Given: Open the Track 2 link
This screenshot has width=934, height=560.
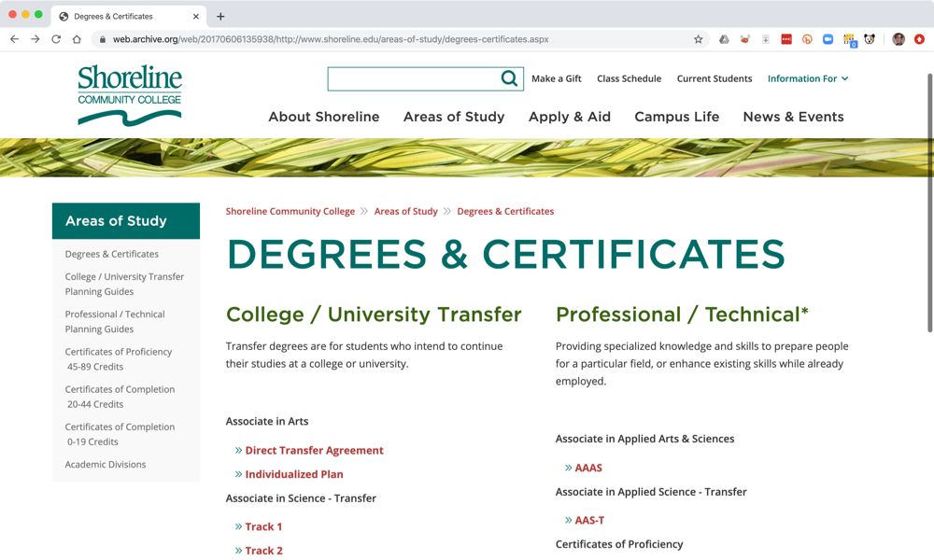Looking at the screenshot, I should click(x=264, y=551).
